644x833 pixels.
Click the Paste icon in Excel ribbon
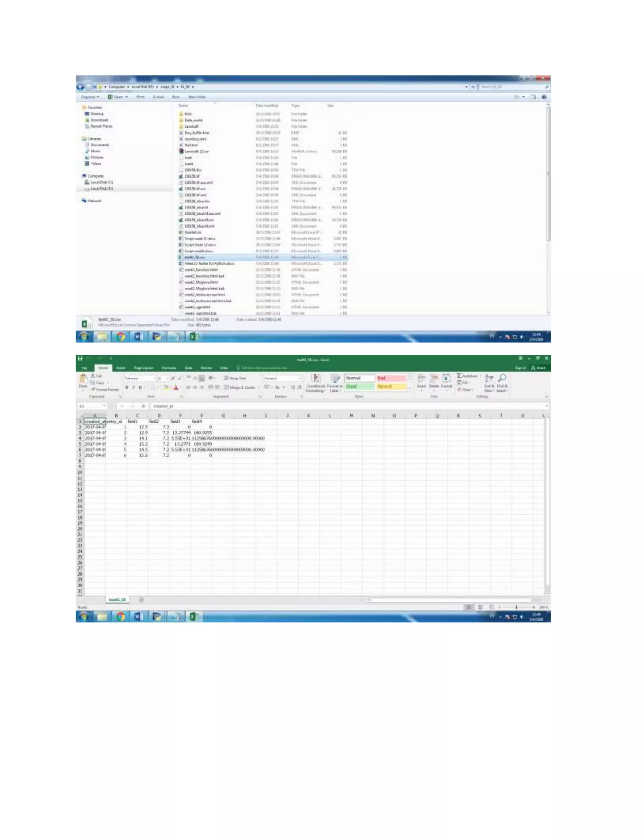[x=83, y=379]
